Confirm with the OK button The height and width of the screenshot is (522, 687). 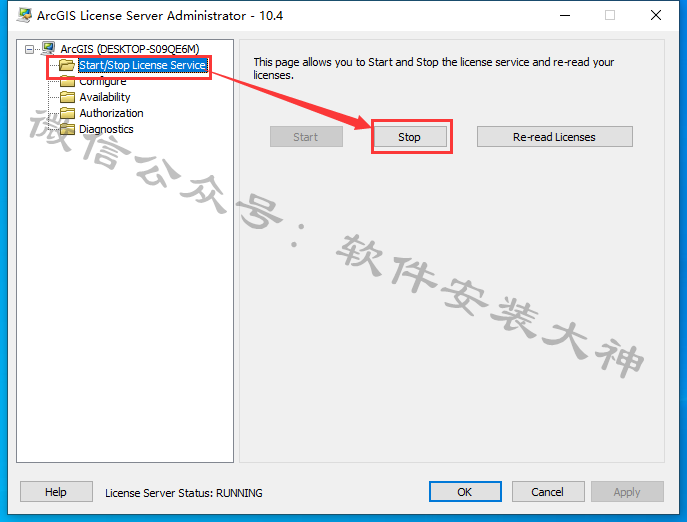pos(465,492)
